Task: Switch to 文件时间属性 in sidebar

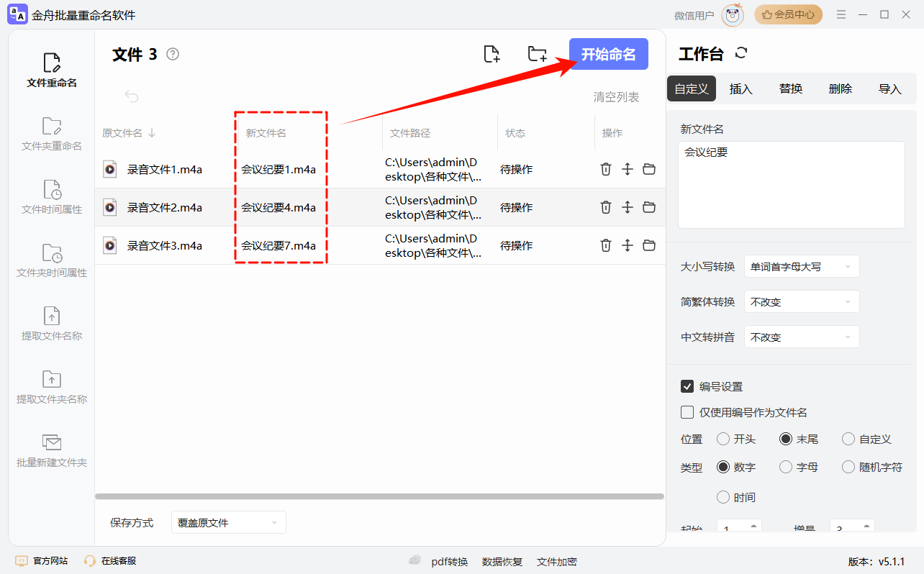Action: click(x=50, y=196)
